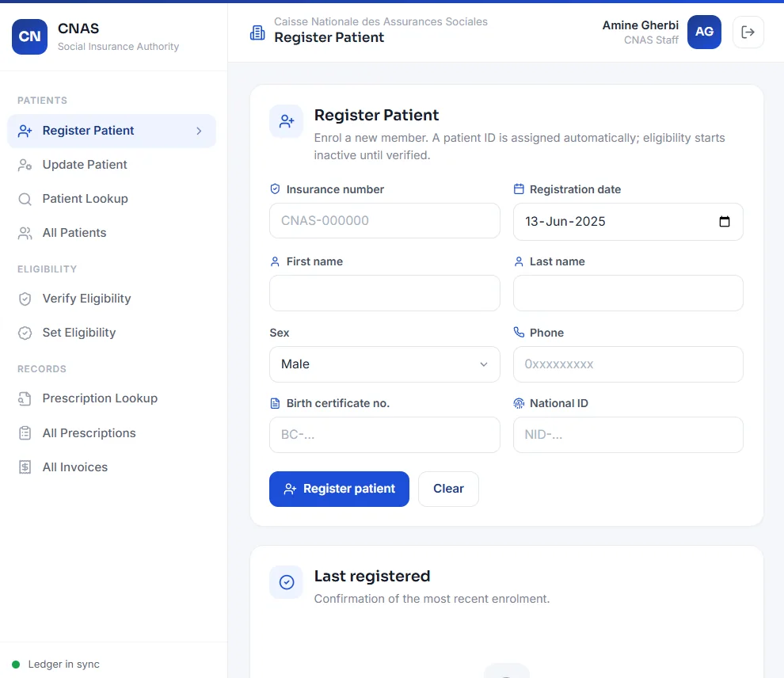Click the Registration date field
The image size is (784, 678).
point(628,222)
